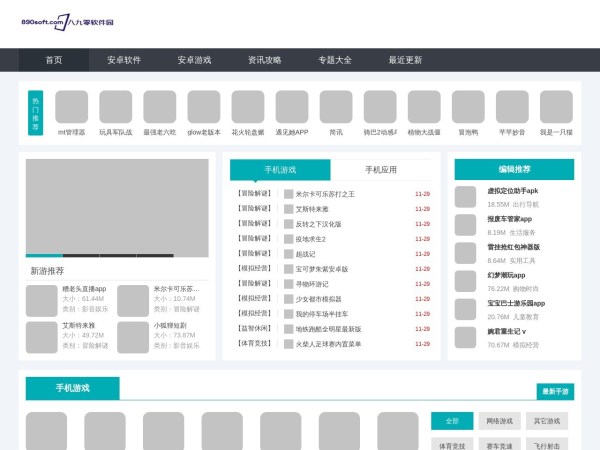Open the 糟老头直播app icon
The image size is (600, 450).
pyautogui.click(x=41, y=300)
